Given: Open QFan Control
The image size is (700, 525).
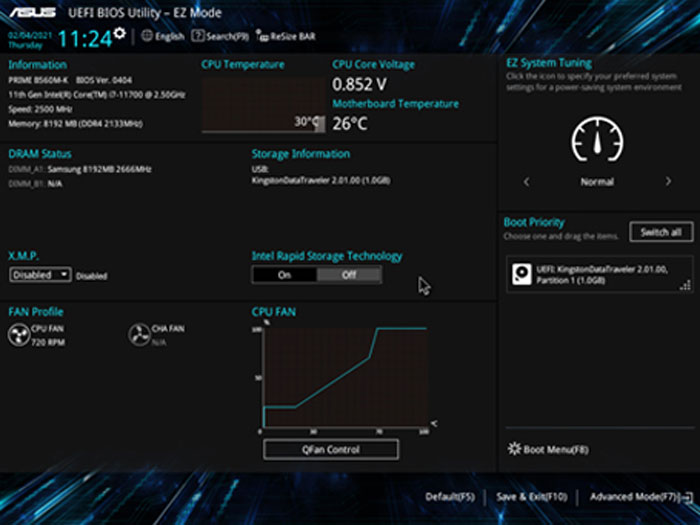Looking at the screenshot, I should click(331, 450).
